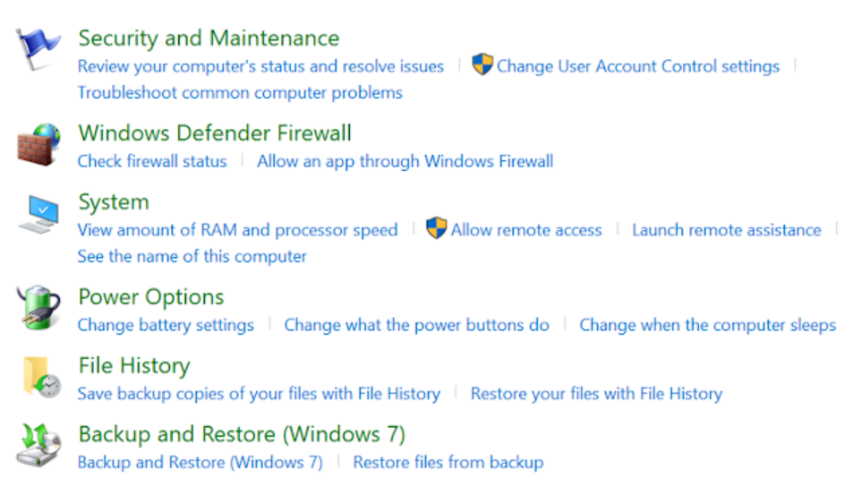Click shield icon beside Allow remote access
This screenshot has height=504, width=853.
(436, 228)
